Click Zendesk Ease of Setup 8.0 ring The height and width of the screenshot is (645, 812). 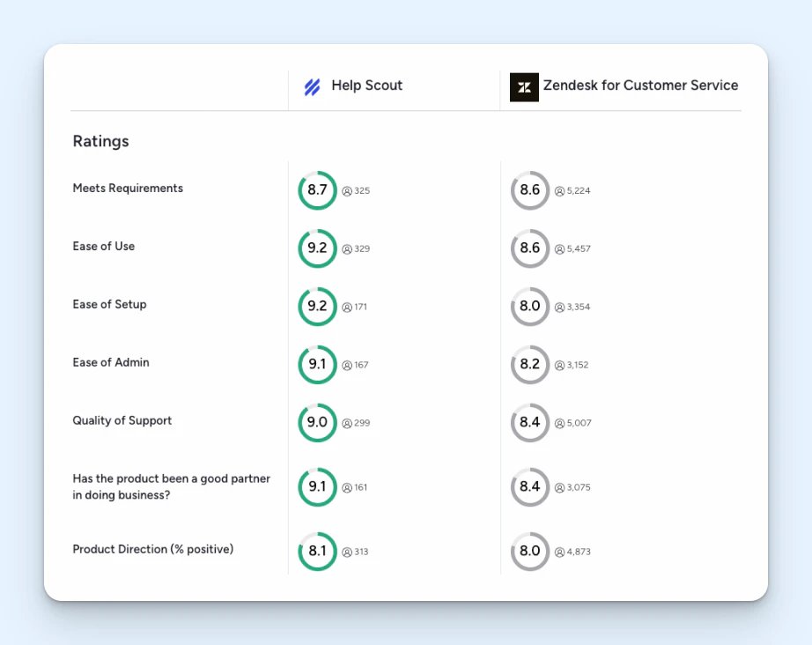pos(530,306)
